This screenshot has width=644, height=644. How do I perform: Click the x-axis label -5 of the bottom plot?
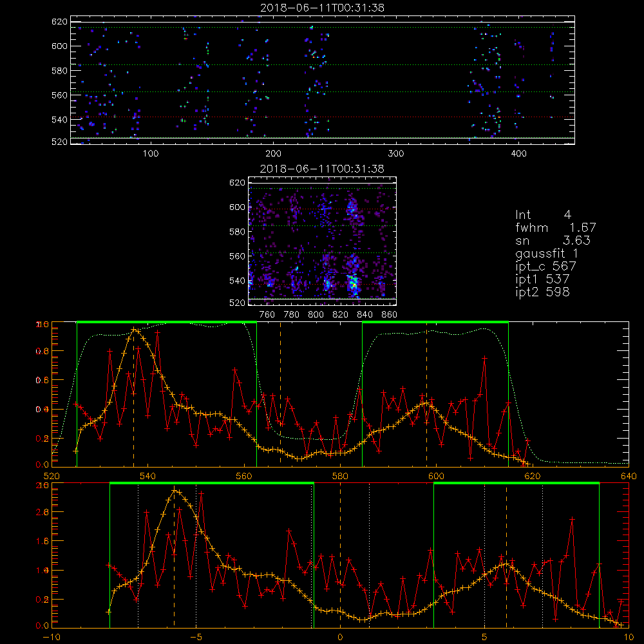196,638
